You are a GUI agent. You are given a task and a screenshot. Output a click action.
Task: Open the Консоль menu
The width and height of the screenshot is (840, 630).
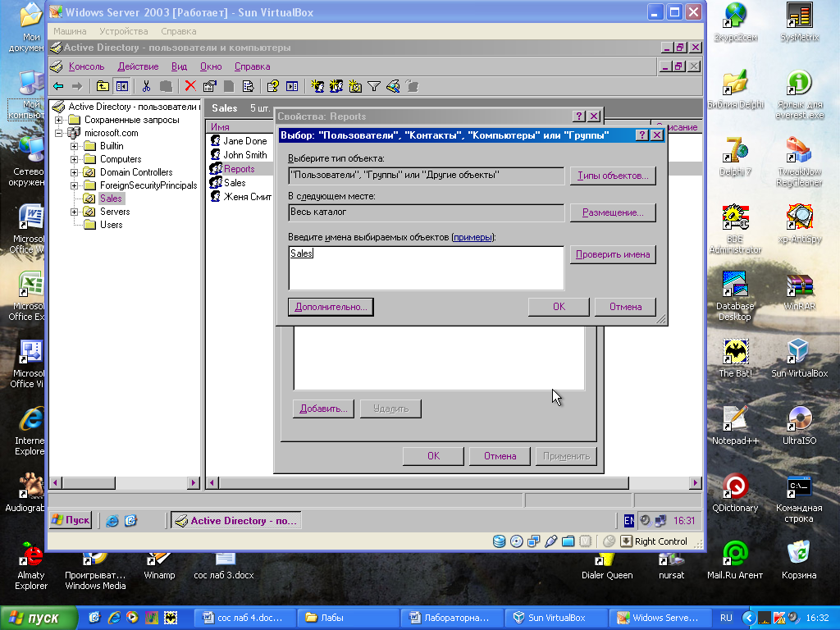(x=86, y=66)
